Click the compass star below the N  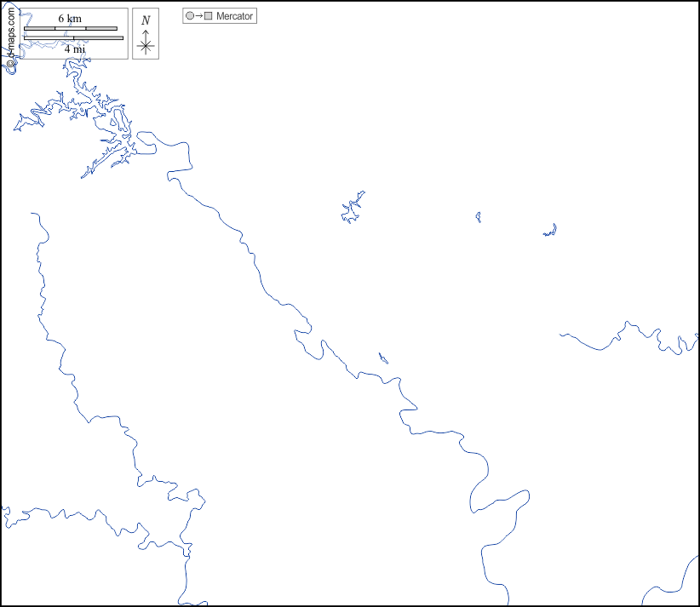coord(146,46)
